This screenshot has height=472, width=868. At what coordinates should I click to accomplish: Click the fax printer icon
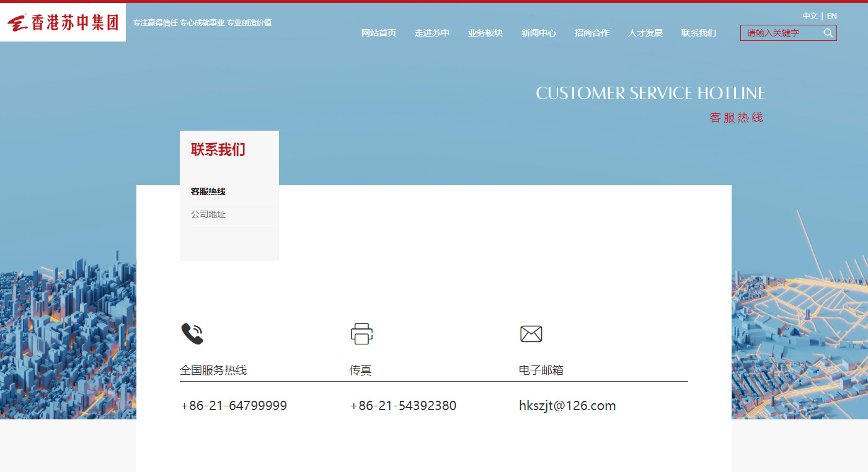(x=361, y=334)
